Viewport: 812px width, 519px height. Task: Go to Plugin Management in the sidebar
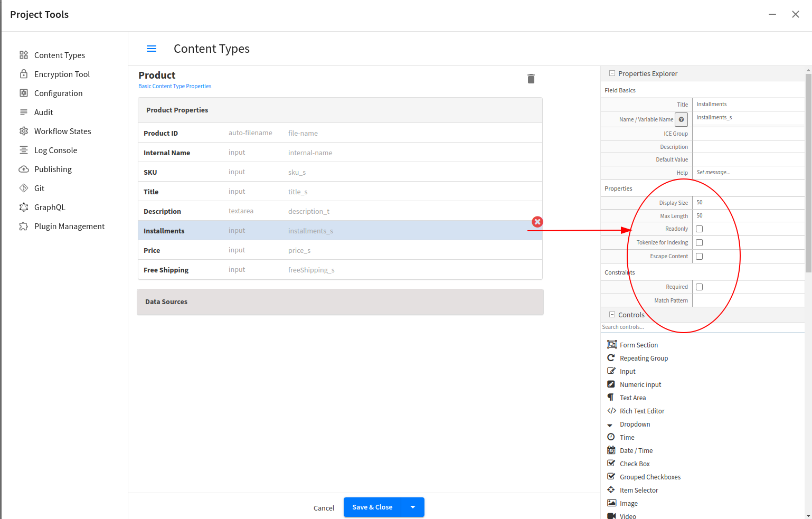coord(69,227)
